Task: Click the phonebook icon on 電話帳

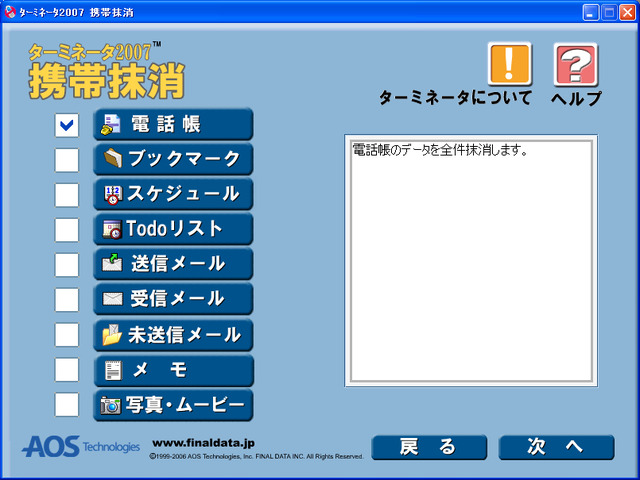Action: pyautogui.click(x=111, y=124)
